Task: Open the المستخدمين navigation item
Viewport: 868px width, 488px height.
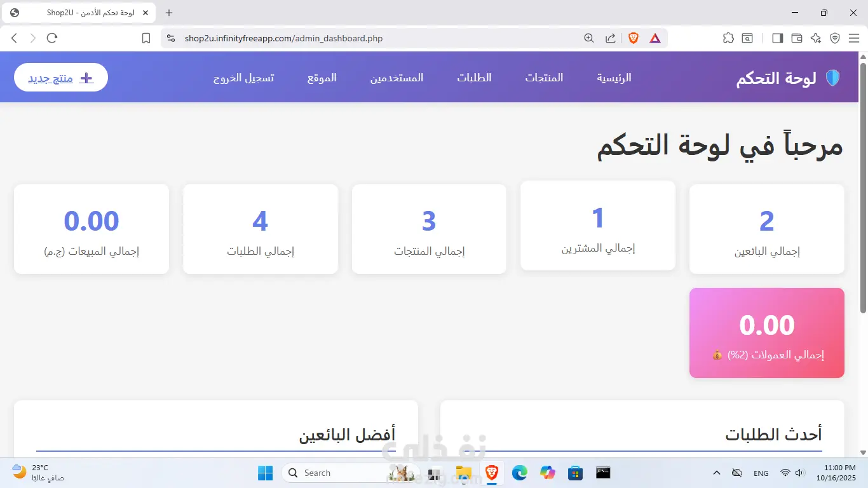Action: click(397, 78)
